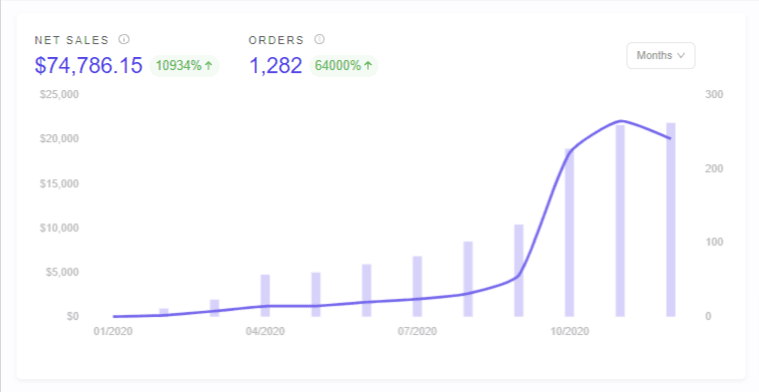
Task: Click the chevron in Months selector
Action: pyautogui.click(x=681, y=56)
